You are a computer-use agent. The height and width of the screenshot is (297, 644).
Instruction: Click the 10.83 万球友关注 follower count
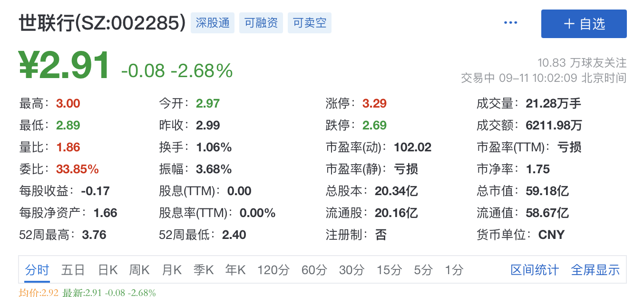582,63
